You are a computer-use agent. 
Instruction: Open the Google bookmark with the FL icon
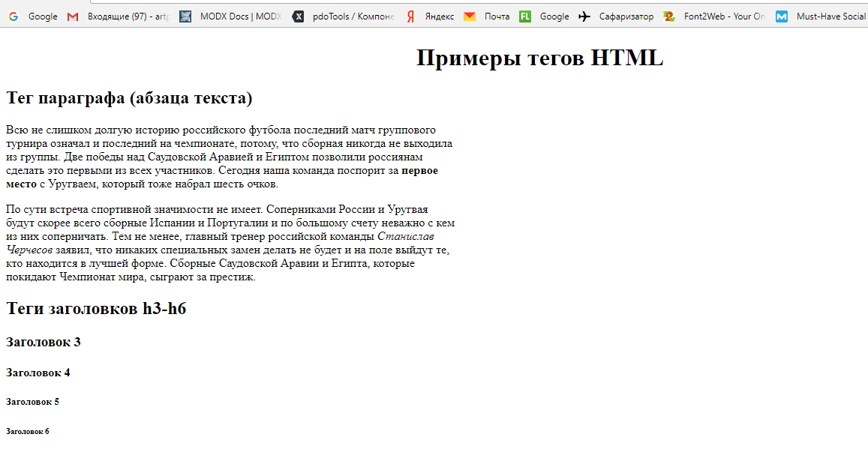(544, 16)
